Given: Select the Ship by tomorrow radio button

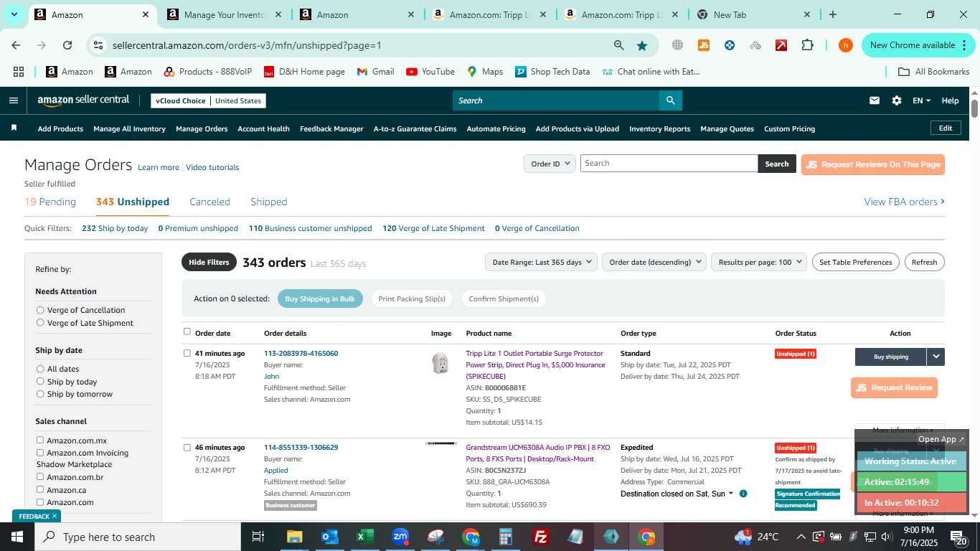Looking at the screenshot, I should click(x=40, y=394).
